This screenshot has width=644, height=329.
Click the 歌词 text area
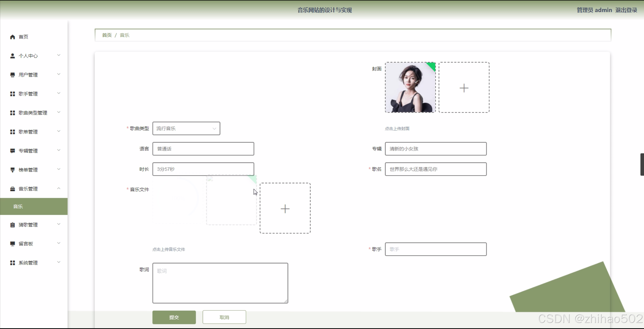pyautogui.click(x=220, y=283)
